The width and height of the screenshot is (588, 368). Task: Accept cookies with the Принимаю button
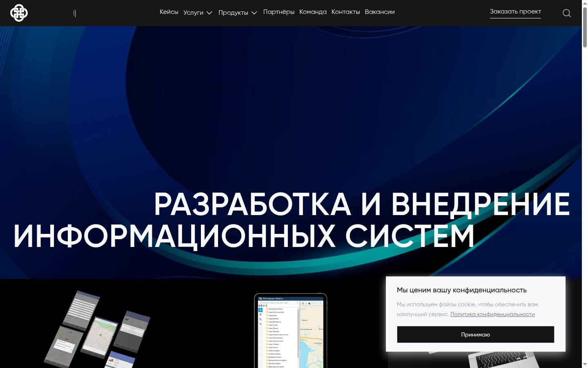[476, 334]
